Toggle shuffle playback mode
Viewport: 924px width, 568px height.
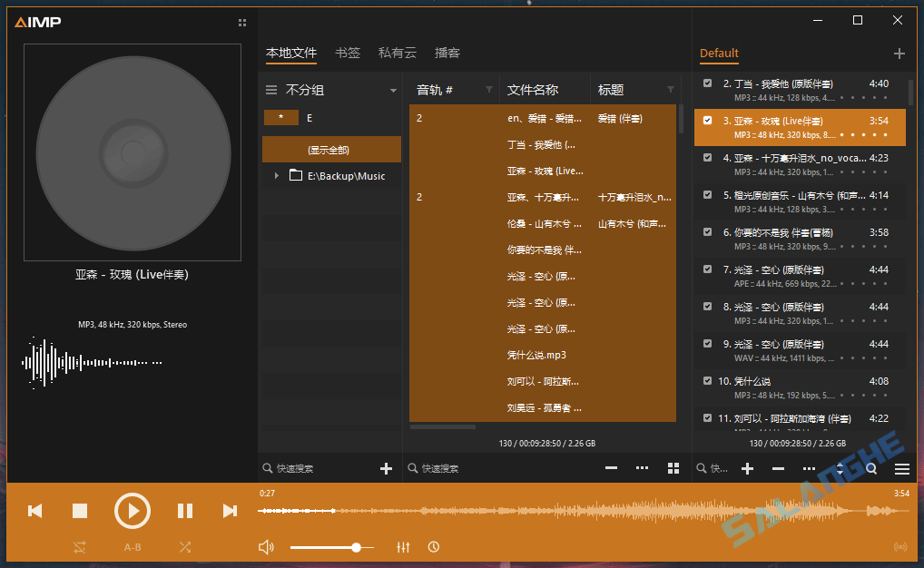(185, 547)
